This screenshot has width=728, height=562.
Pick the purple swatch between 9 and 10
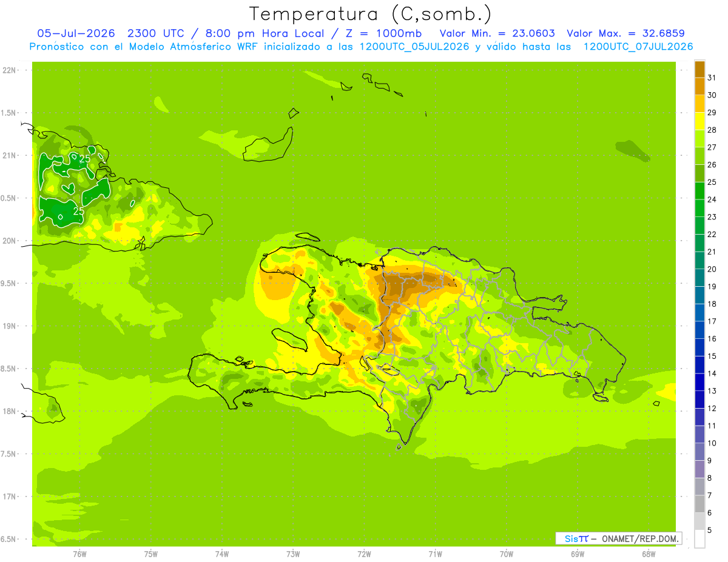point(699,452)
